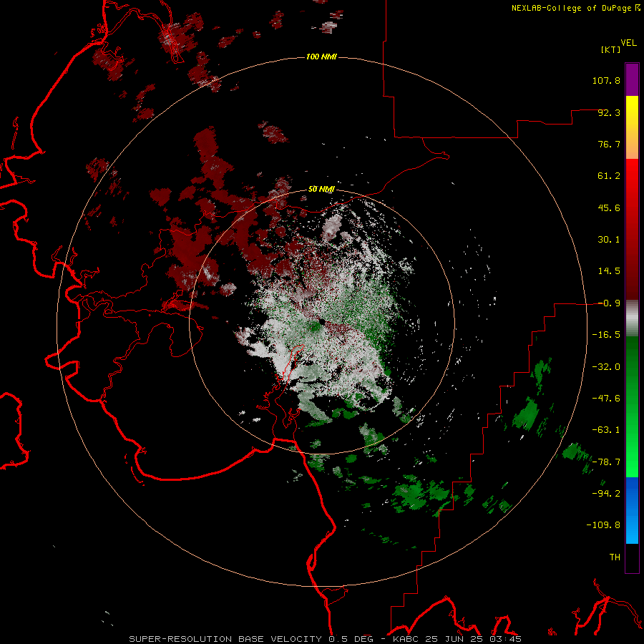This screenshot has width=644, height=644.
Task: Click the -47.6 velocity scale value
Action: point(606,399)
